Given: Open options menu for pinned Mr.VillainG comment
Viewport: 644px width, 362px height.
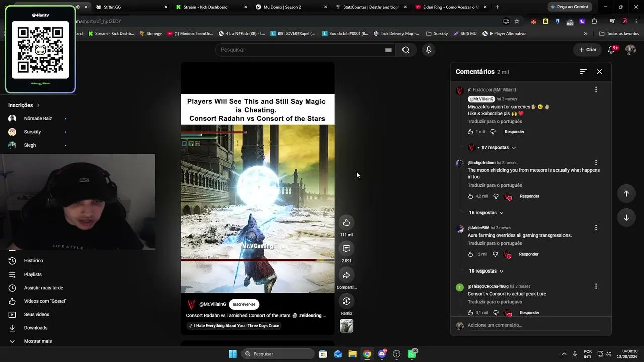Looking at the screenshot, I should click(x=596, y=89).
